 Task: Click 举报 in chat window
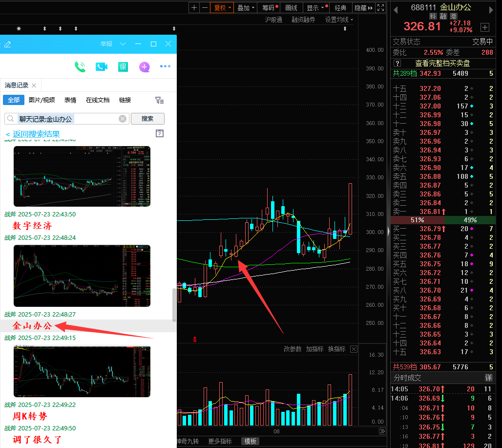pos(106,44)
